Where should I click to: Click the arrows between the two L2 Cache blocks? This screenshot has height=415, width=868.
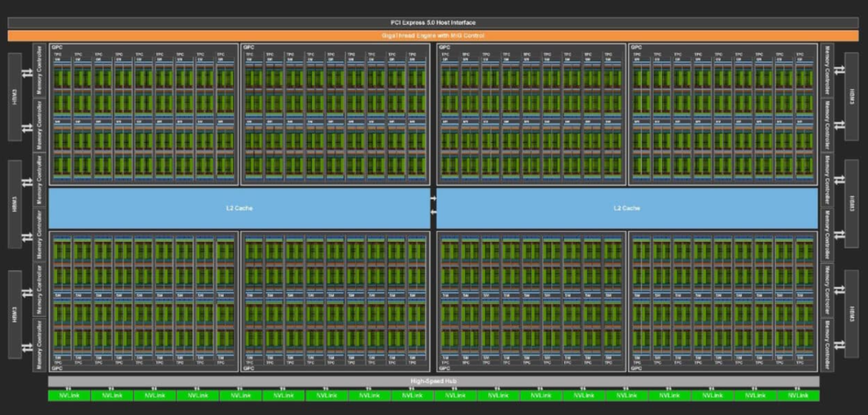pyautogui.click(x=433, y=205)
